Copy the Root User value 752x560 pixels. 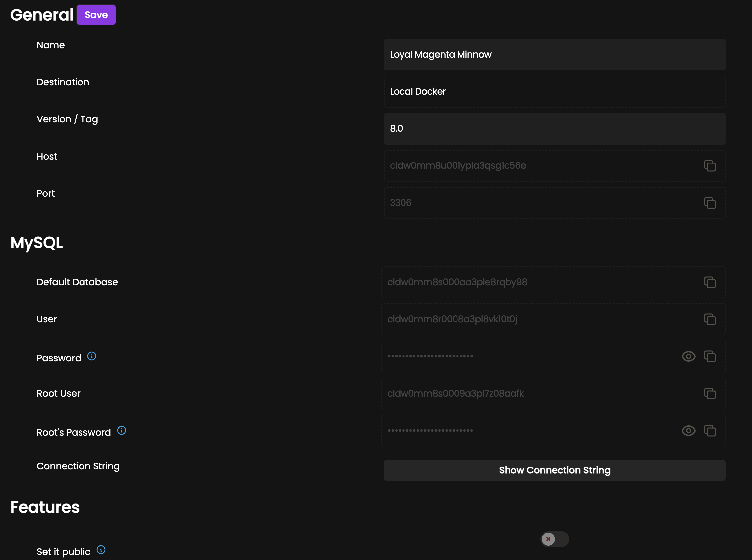710,393
